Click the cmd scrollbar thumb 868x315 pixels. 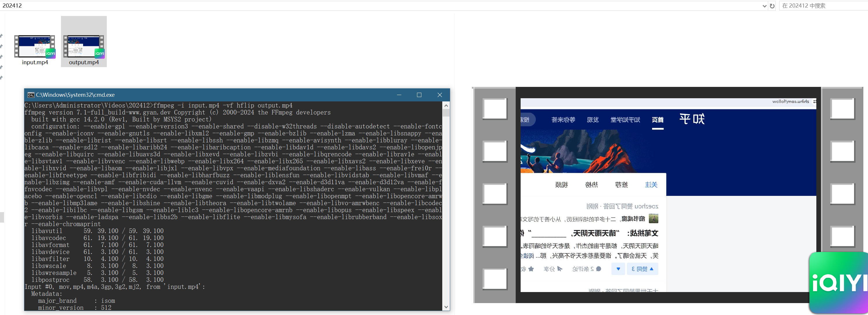click(446, 113)
